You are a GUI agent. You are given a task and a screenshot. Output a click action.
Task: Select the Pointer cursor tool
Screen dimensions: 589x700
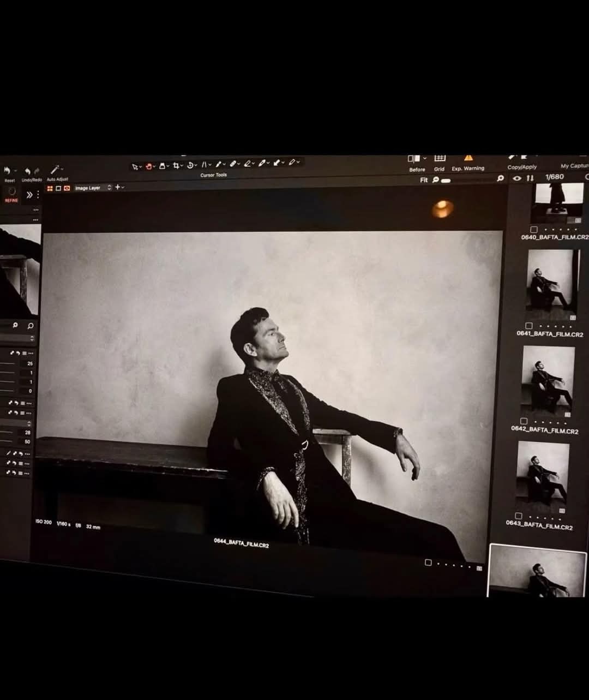pyautogui.click(x=135, y=166)
